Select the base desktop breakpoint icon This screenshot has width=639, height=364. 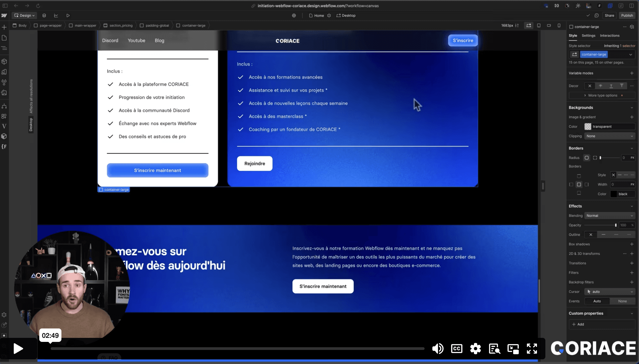coord(529,25)
